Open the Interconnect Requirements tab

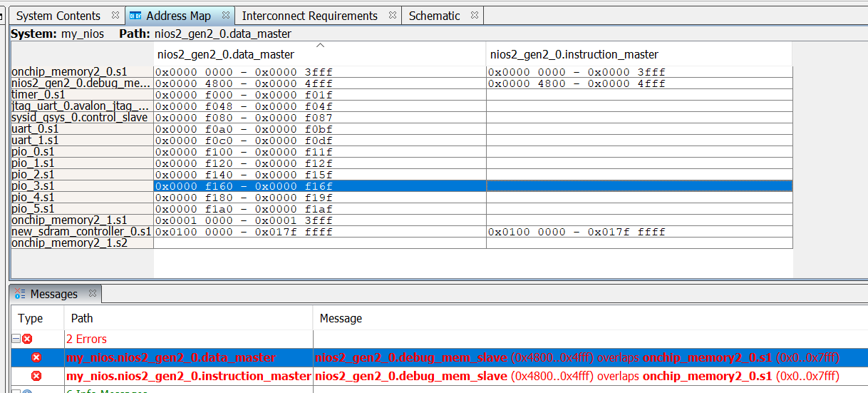[309, 16]
